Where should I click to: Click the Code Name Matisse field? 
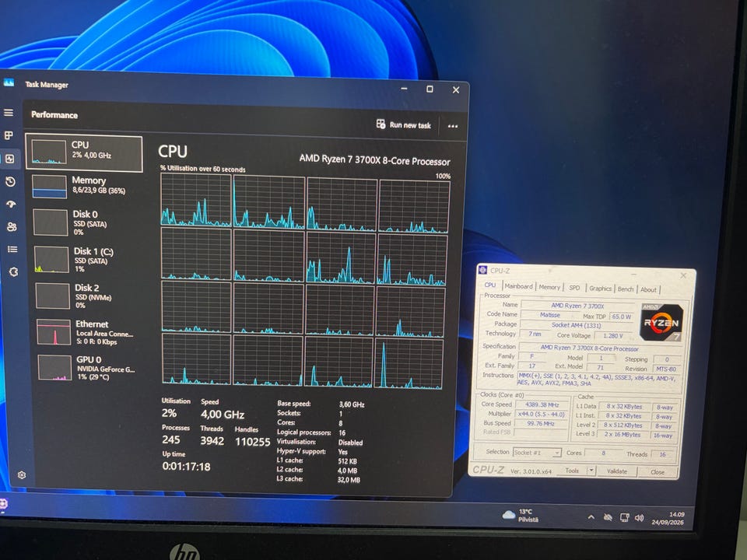pyautogui.click(x=550, y=315)
